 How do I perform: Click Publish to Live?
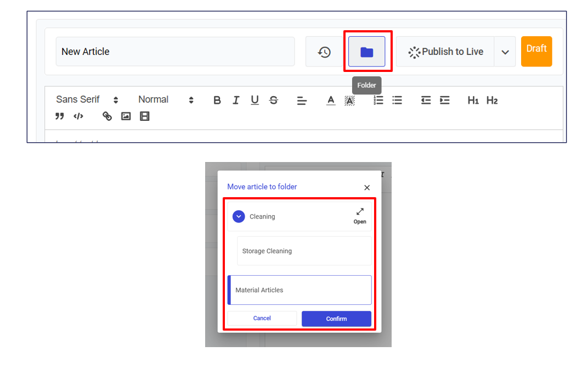point(445,52)
